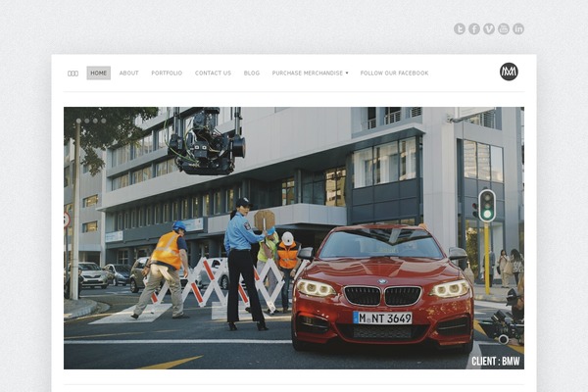588x392 pixels.
Task: Select the fourth slideshow dot
Action: [x=104, y=121]
